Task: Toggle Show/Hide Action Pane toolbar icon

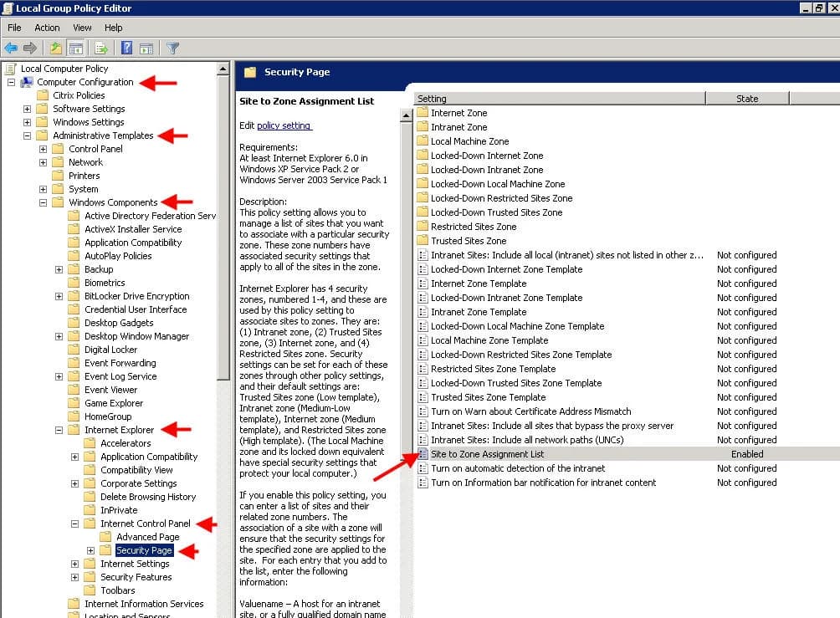Action: [146, 49]
